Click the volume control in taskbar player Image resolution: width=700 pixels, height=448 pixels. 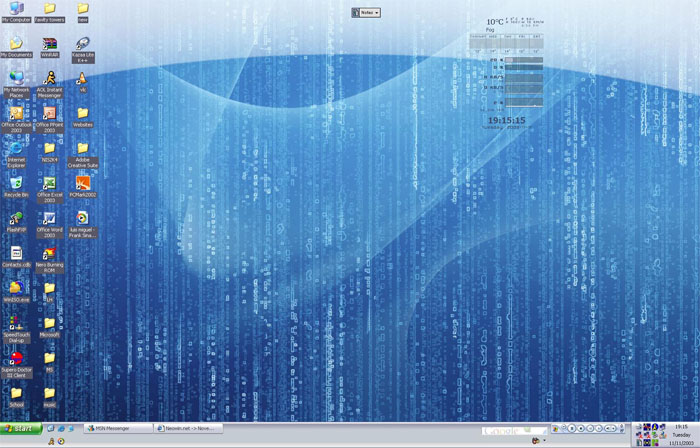pos(611,428)
